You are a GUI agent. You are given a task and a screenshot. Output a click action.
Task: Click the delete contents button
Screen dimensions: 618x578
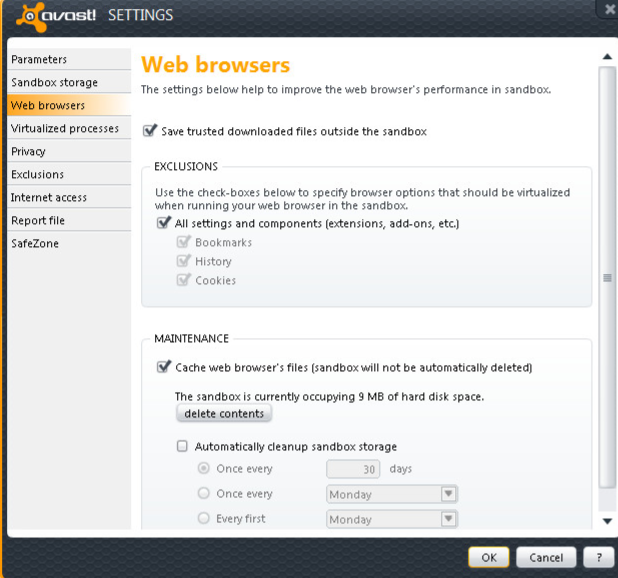coord(224,413)
